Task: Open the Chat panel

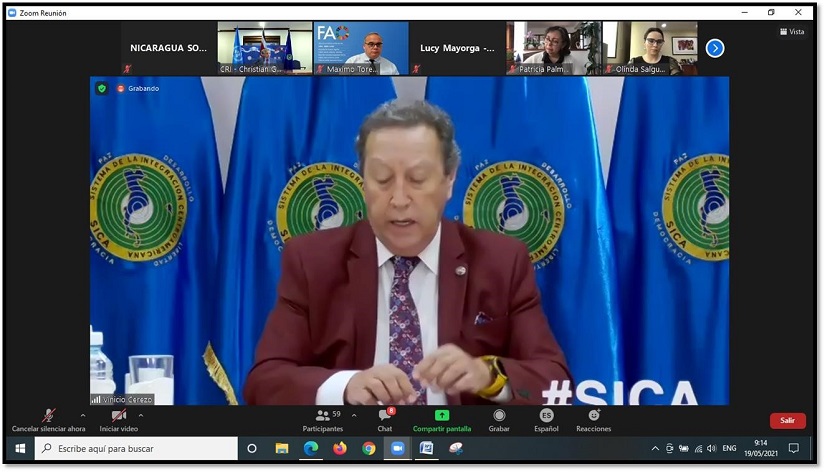Action: click(385, 420)
